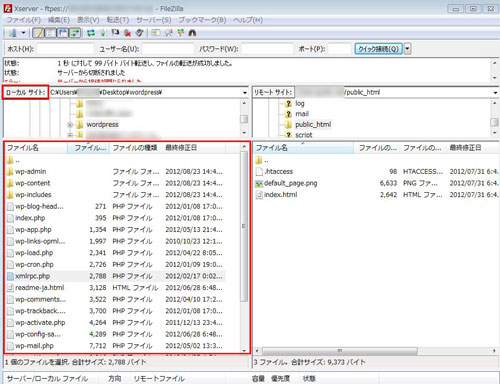The image size is (500, 384).
Task: Click the 方向 queue column header
Action: pyautogui.click(x=114, y=379)
